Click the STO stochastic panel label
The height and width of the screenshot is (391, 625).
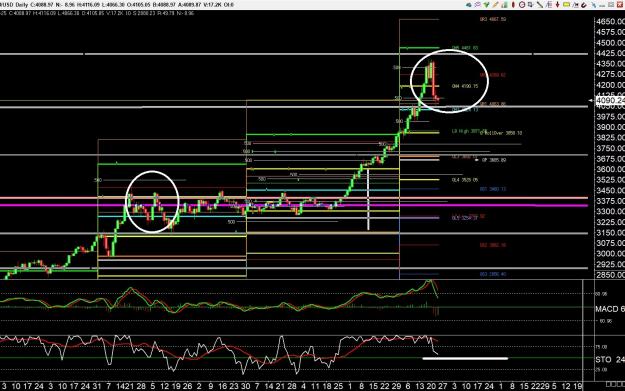pyautogui.click(x=610, y=360)
